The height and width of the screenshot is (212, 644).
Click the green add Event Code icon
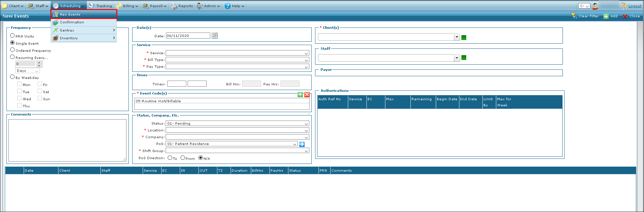tap(300, 94)
